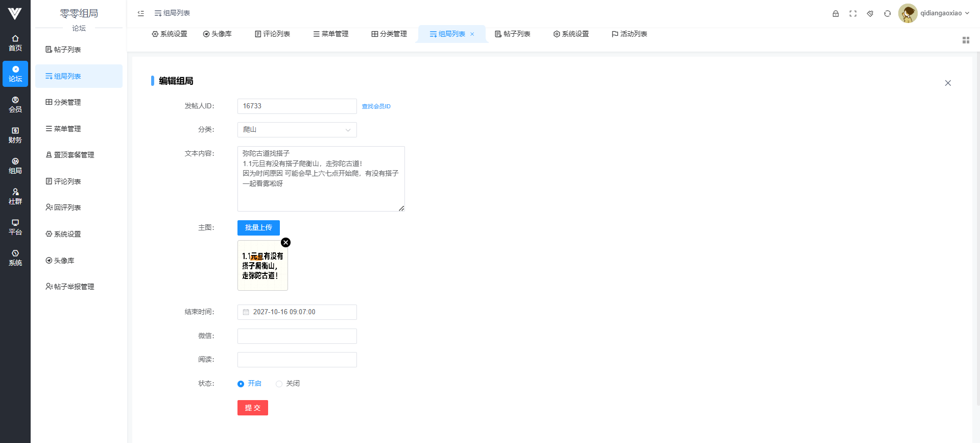Open 帖子举报管理 in sidebar menu
980x443 pixels.
click(x=74, y=287)
